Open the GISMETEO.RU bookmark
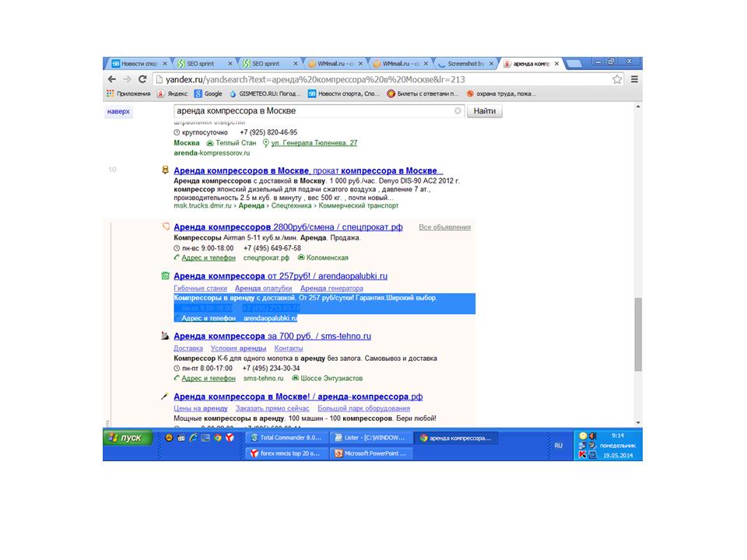The image size is (747, 560). pos(265,94)
